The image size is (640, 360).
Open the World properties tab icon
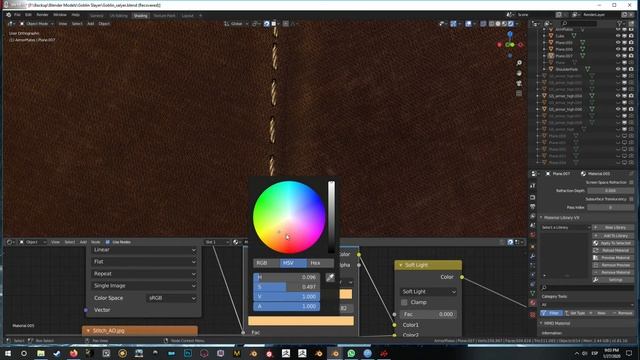[x=532, y=235]
